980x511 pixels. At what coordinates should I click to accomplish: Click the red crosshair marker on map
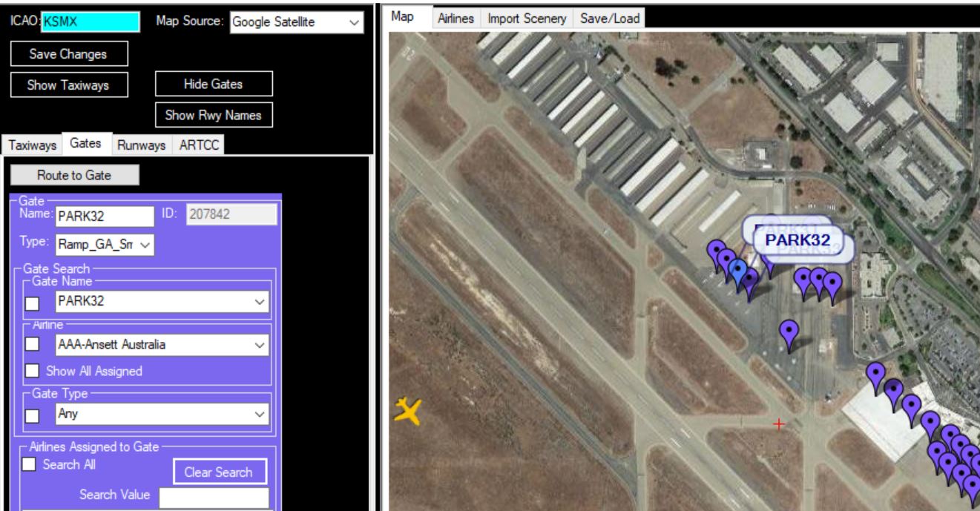pos(779,424)
